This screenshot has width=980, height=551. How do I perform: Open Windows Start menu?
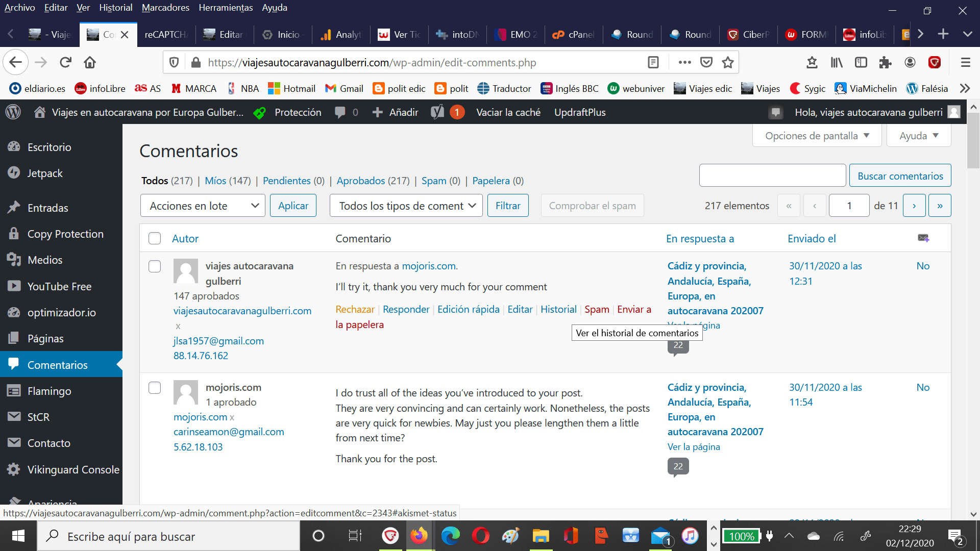point(18,536)
